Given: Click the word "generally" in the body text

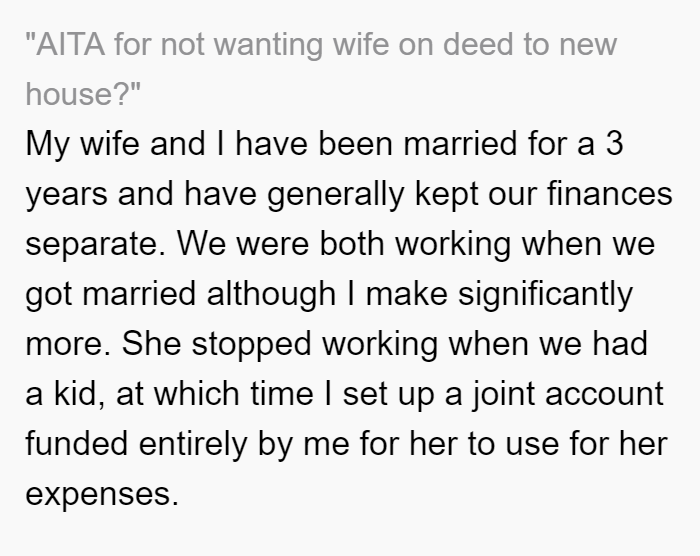Looking at the screenshot, I should [336, 195].
